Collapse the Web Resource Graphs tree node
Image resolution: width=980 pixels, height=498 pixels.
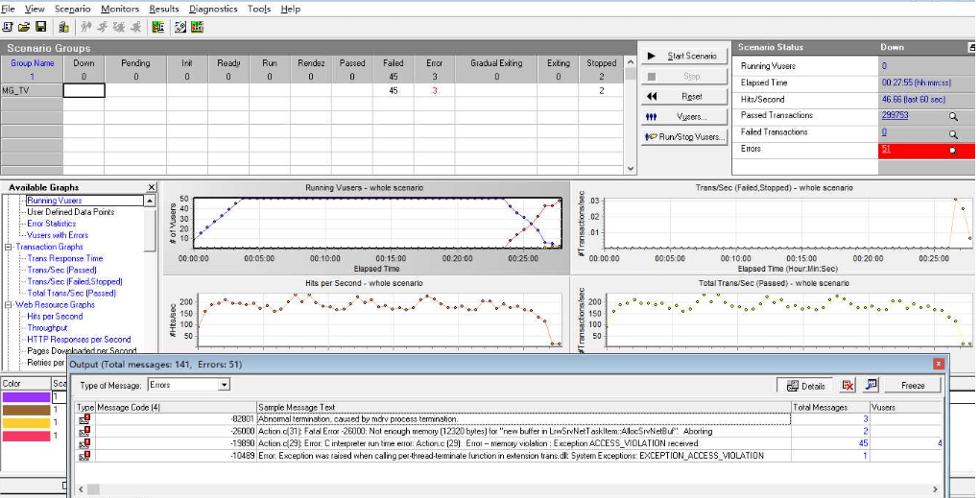pos(8,305)
